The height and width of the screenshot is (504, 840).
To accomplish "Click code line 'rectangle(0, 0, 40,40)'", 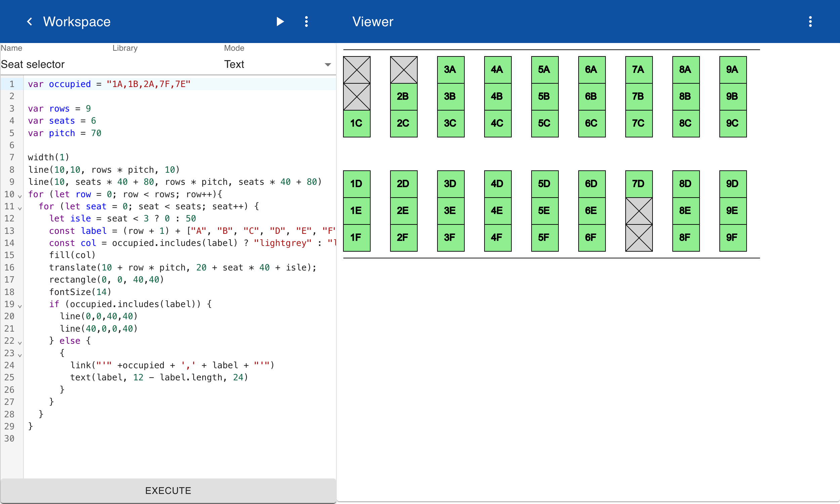I will pyautogui.click(x=107, y=280).
